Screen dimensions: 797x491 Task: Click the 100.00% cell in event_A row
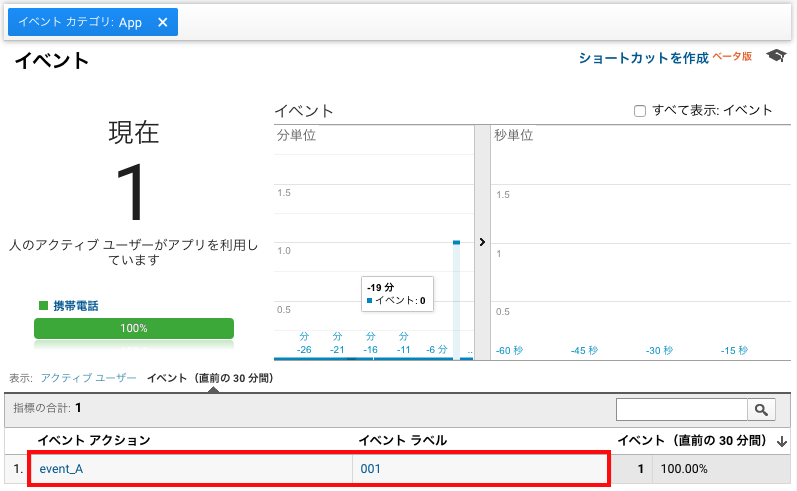(684, 469)
